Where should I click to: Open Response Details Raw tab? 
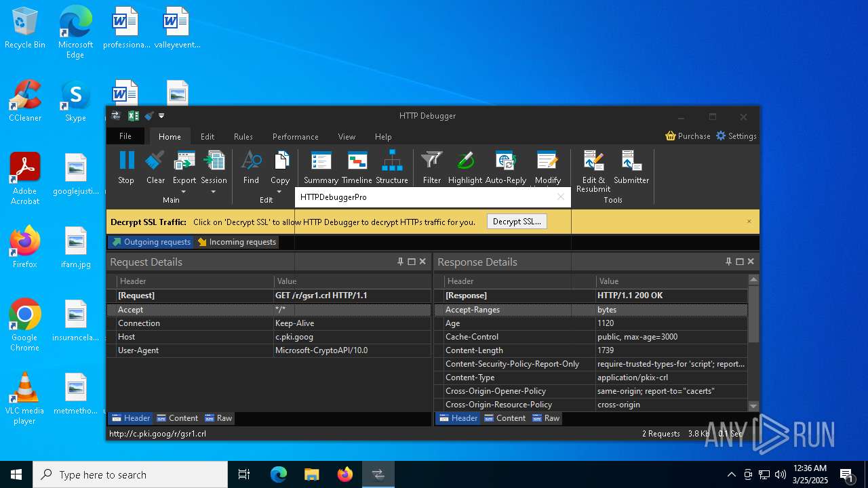click(x=546, y=418)
